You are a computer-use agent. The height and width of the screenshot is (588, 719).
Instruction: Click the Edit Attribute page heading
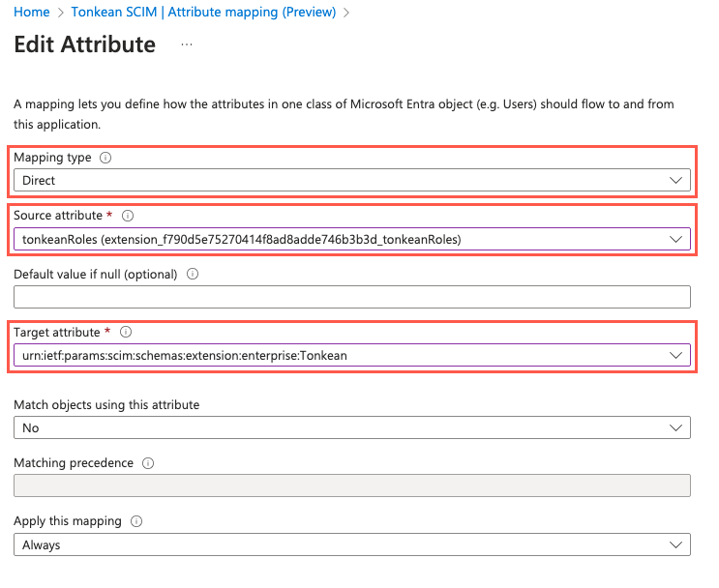coord(84,44)
